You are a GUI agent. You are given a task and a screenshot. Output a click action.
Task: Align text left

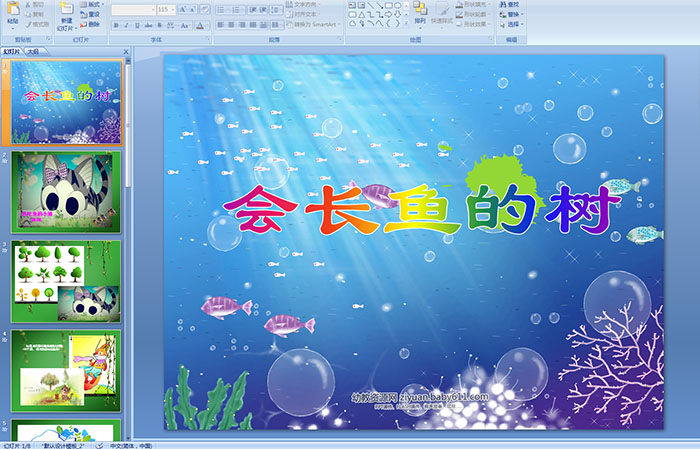(221, 25)
